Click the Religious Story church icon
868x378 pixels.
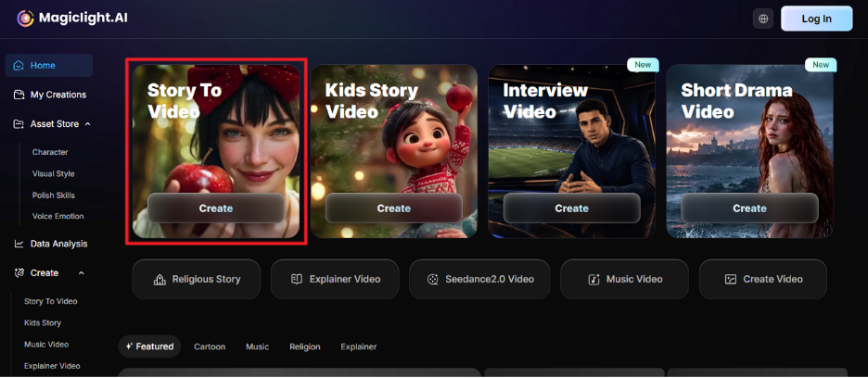160,280
